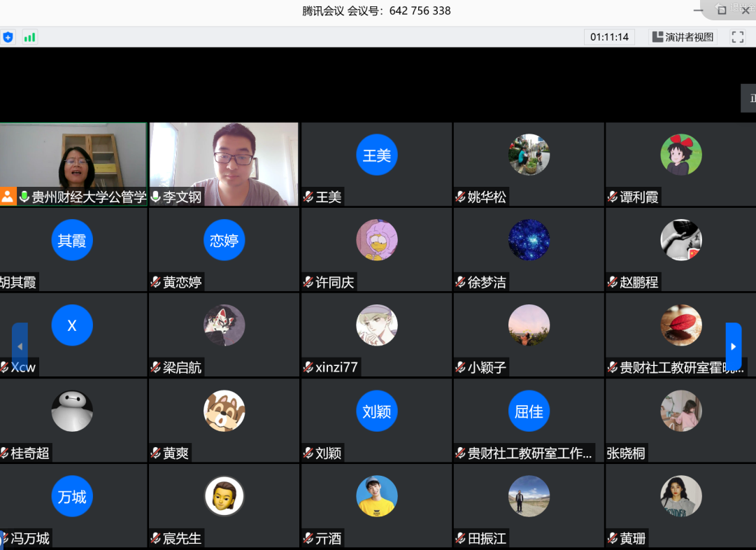The width and height of the screenshot is (756, 550).
Task: Expand the collapsed panel at the right edge
Action: 750,99
